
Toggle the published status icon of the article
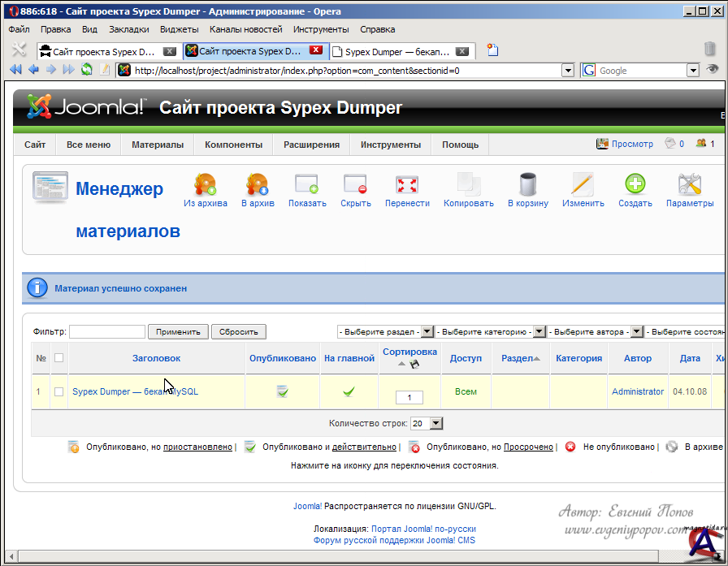283,391
